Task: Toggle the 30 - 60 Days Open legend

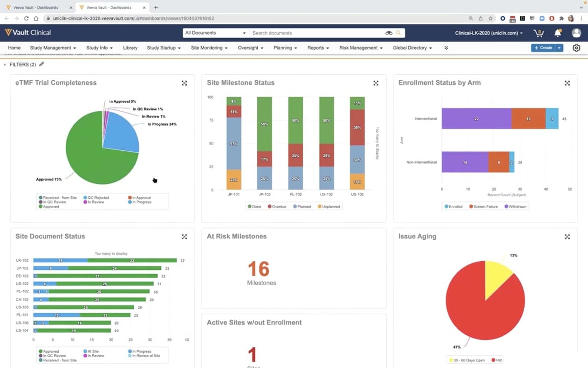Action: click(467, 360)
